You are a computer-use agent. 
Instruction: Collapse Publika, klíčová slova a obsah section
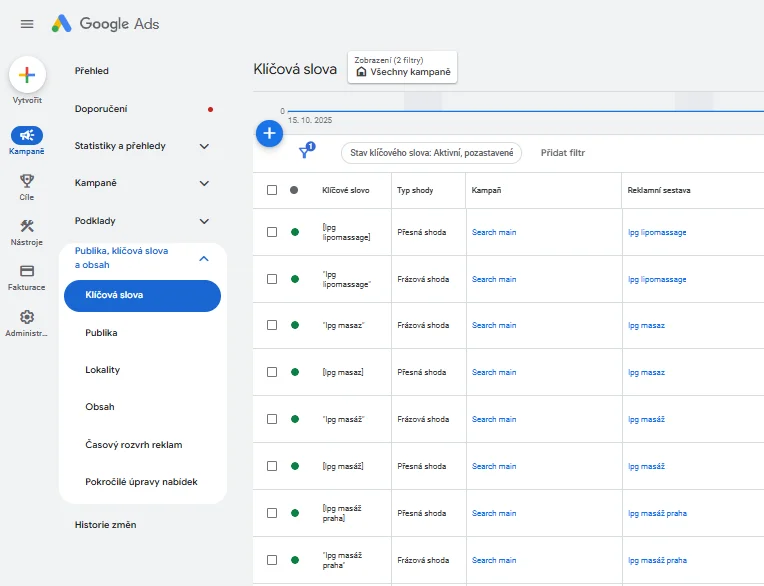pyautogui.click(x=204, y=258)
